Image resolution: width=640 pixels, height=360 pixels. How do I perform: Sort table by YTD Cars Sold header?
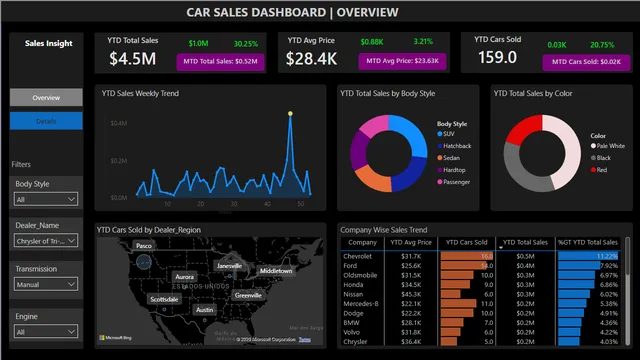click(467, 242)
